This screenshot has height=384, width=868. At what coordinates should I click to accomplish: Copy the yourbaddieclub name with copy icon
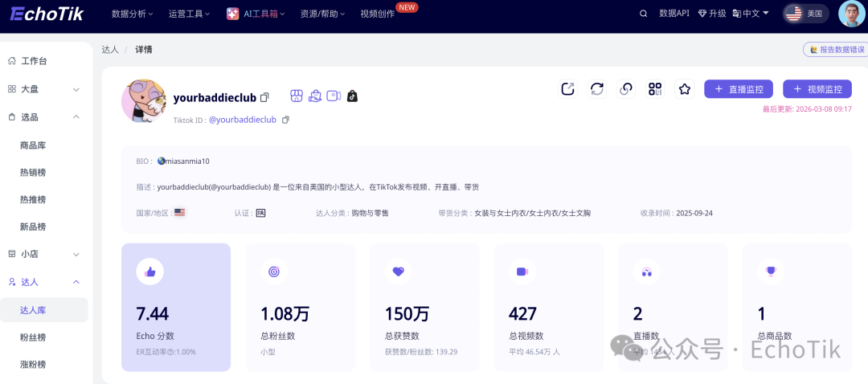(x=264, y=97)
